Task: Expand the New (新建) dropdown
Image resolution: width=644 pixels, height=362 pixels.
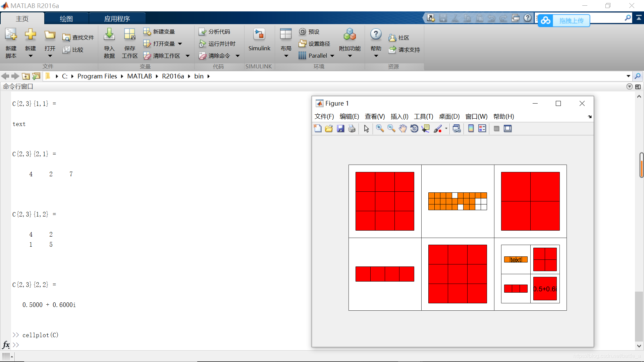Action: pyautogui.click(x=31, y=56)
